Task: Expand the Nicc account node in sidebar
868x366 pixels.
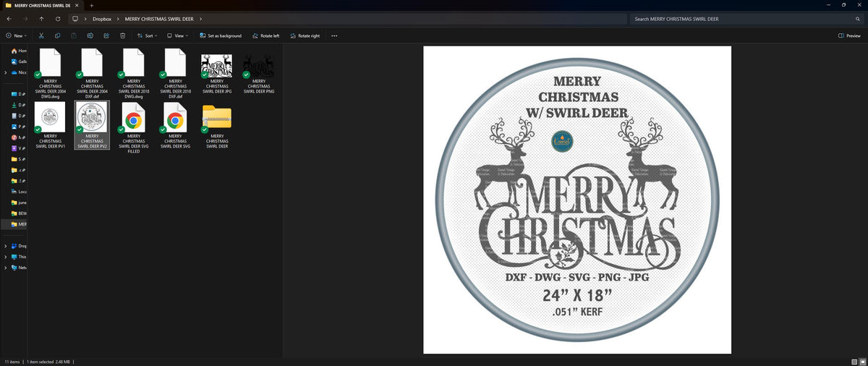Action: click(6, 72)
